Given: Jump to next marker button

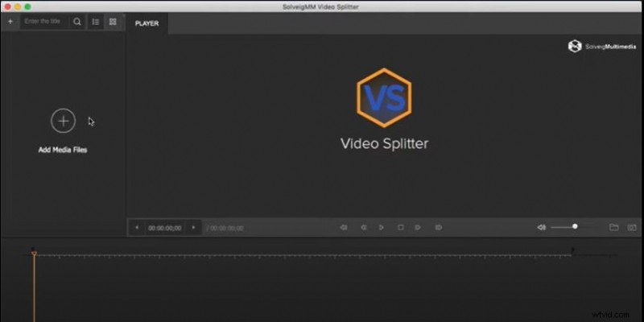Looking at the screenshot, I should coord(438,227).
